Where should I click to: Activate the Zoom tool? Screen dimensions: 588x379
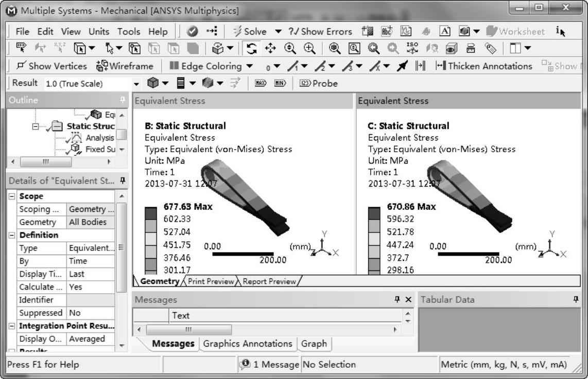[x=290, y=48]
